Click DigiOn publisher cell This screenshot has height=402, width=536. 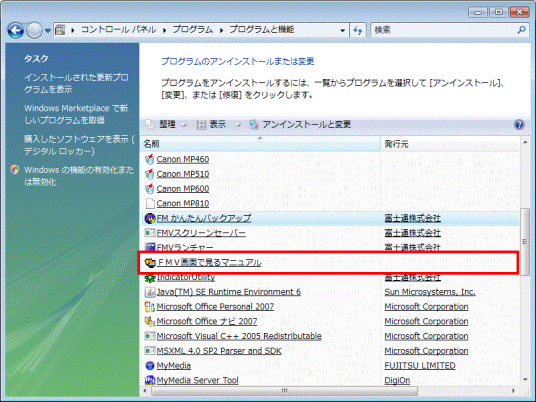[397, 380]
